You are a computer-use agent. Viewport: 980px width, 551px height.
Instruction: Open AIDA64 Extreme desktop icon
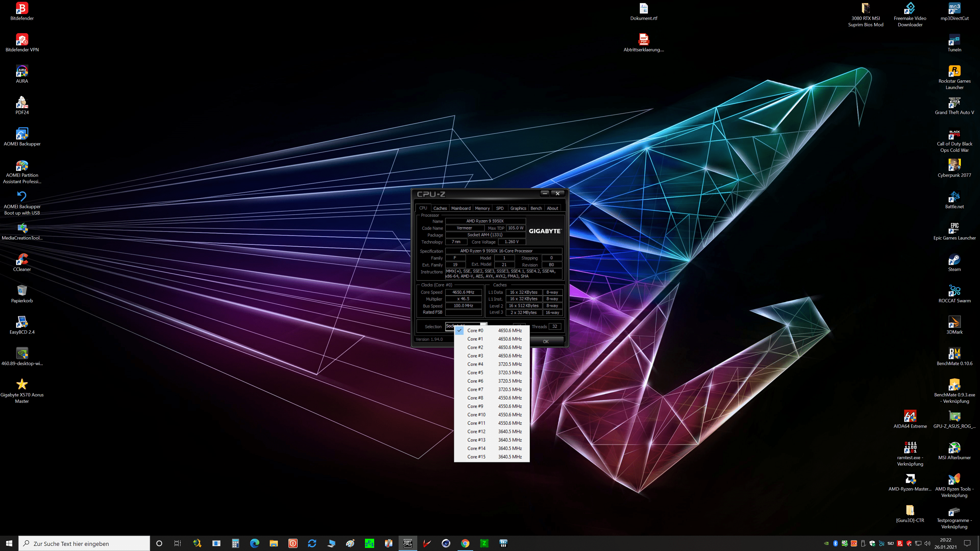pyautogui.click(x=910, y=419)
